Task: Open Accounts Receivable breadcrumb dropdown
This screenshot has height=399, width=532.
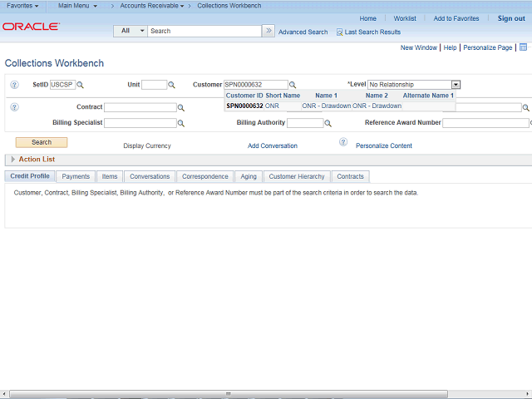Action: click(x=152, y=6)
